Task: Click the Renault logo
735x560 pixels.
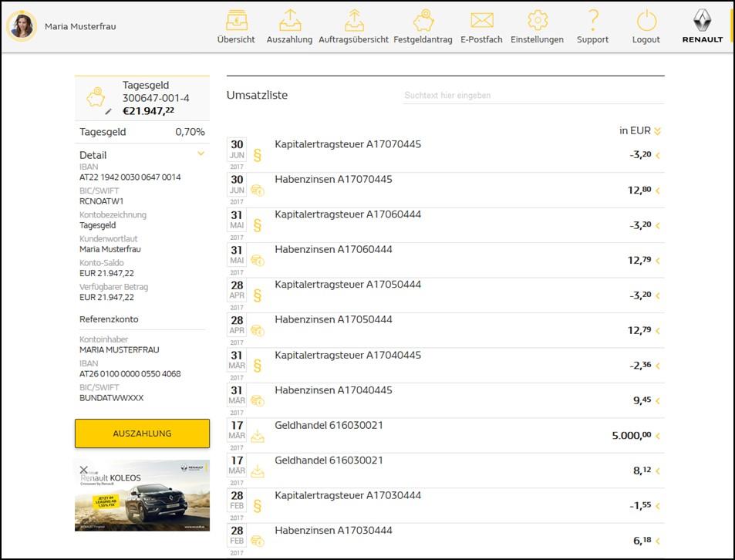Action: click(702, 26)
